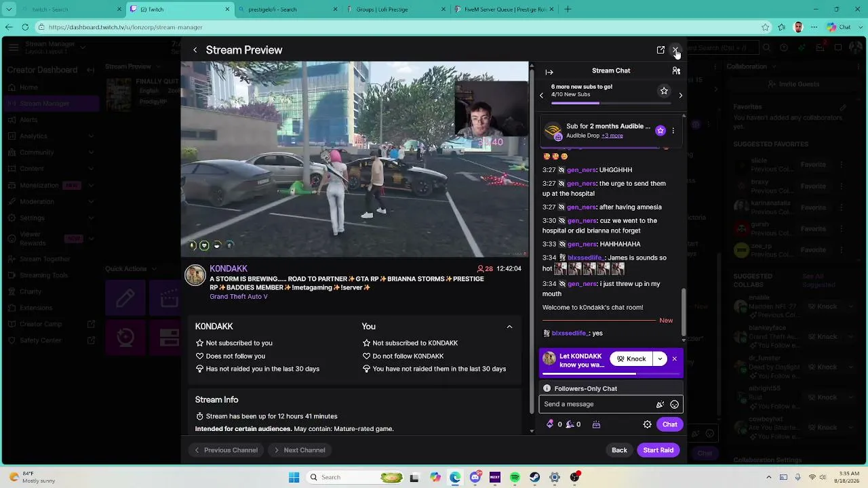Open chat settings gear
The width and height of the screenshot is (868, 488).
[x=647, y=424]
